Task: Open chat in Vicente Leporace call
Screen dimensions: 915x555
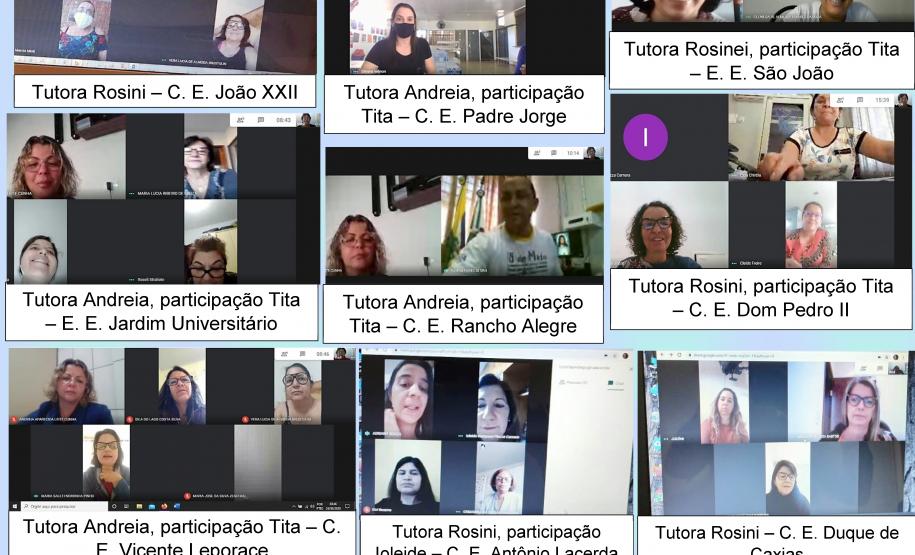Action: coord(302,354)
